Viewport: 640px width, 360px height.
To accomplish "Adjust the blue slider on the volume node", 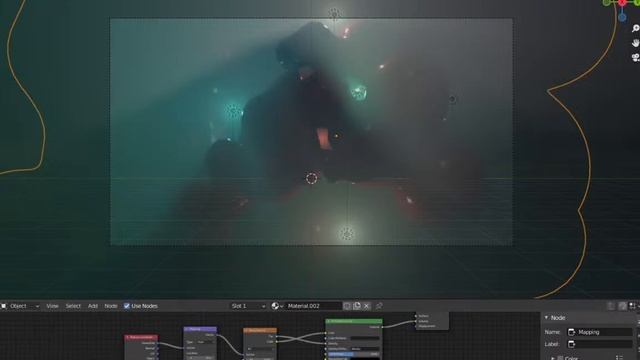I will (x=353, y=354).
